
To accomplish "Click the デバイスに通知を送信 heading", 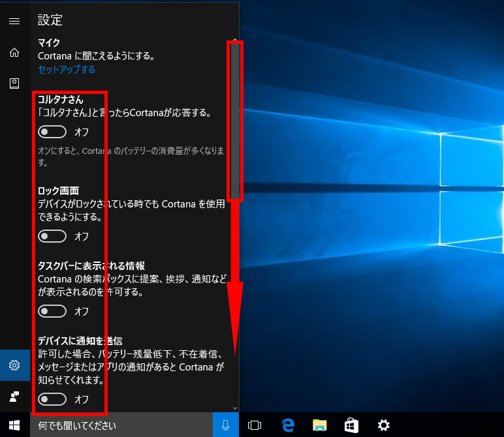I will pyautogui.click(x=80, y=340).
